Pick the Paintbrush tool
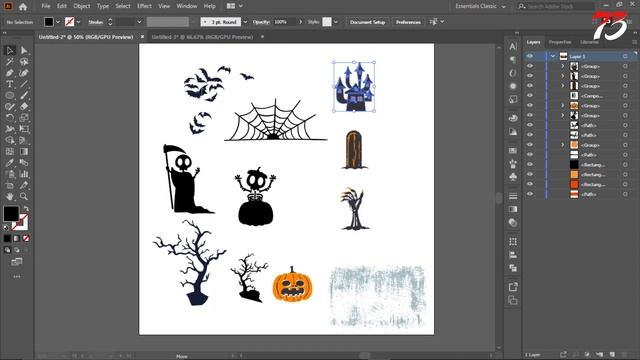This screenshot has height=360, width=640. [24, 96]
